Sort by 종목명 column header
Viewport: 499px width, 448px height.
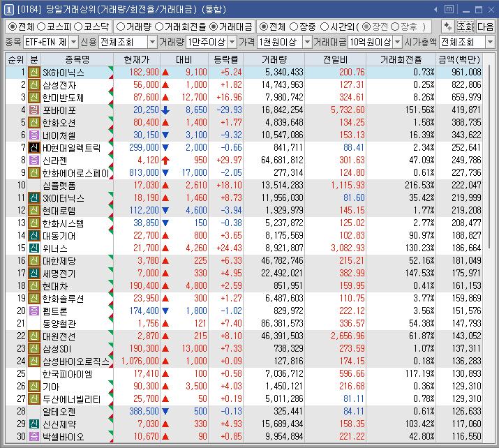(x=77, y=59)
